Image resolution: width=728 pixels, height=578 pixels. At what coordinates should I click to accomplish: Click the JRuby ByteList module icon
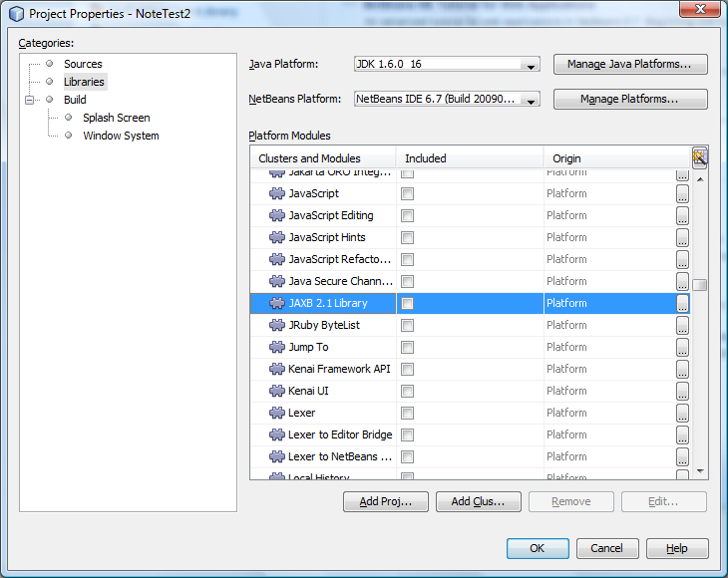[x=277, y=325]
